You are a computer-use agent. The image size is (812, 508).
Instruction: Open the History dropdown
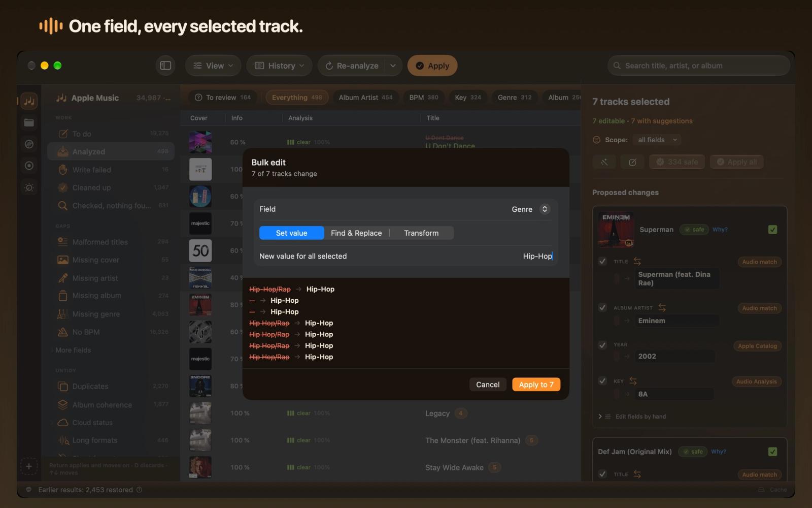pyautogui.click(x=279, y=66)
